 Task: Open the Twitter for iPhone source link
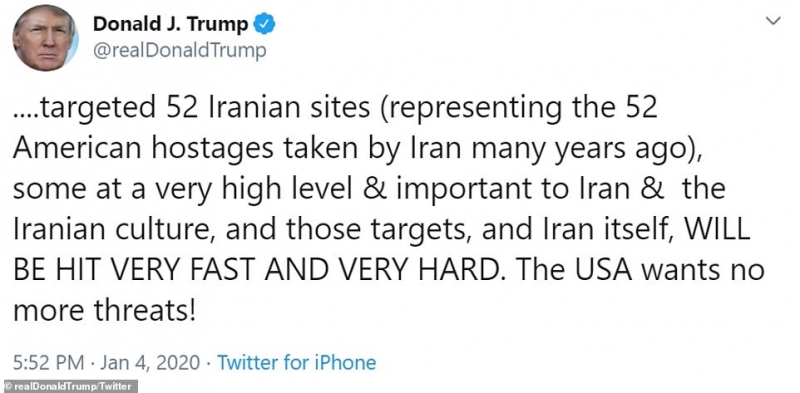[x=296, y=363]
